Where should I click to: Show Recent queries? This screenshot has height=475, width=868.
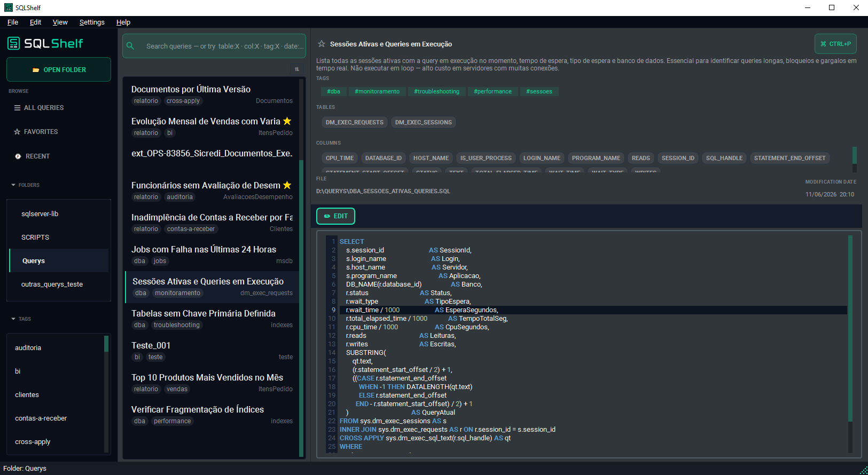coord(59,156)
